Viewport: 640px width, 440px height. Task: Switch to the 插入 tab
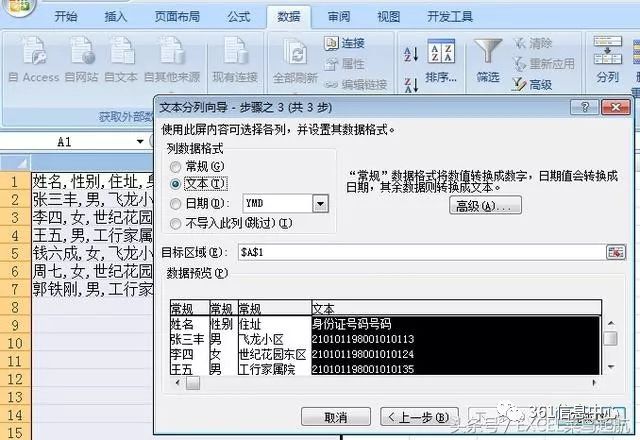click(116, 16)
